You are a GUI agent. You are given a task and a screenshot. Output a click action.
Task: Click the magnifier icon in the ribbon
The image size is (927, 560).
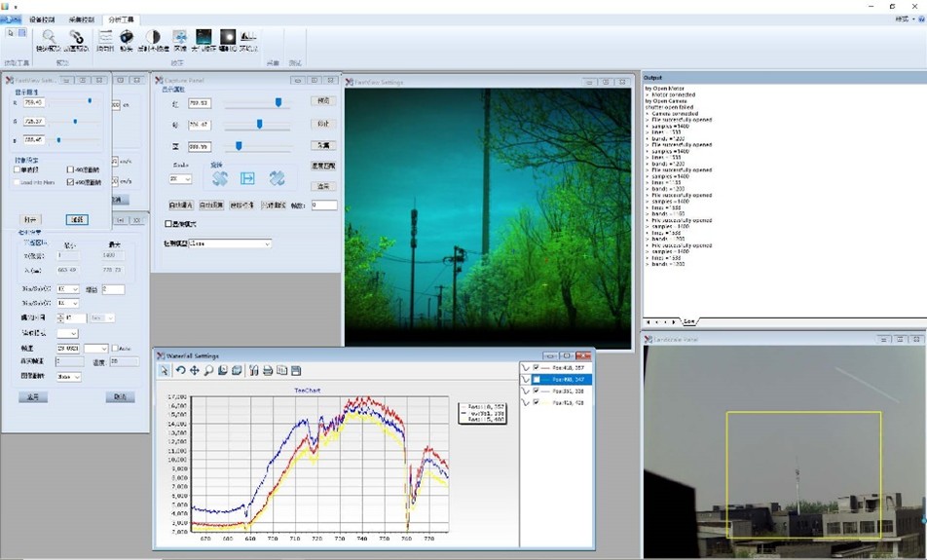[x=48, y=38]
